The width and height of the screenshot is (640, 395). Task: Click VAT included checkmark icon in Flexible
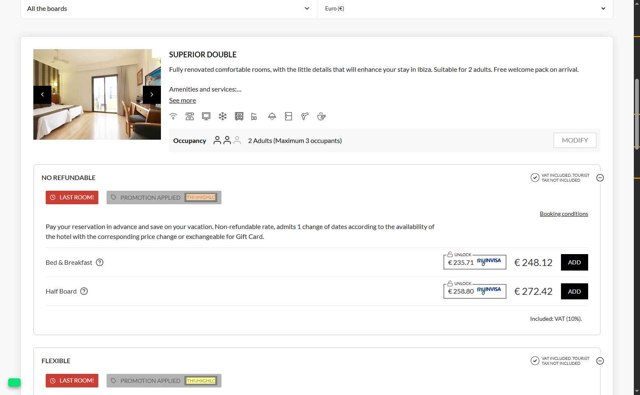click(535, 361)
